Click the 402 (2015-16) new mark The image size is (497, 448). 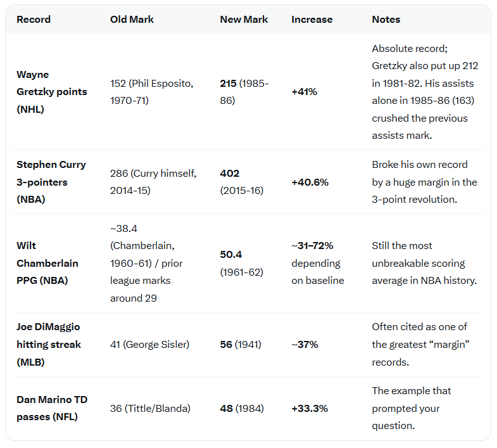(x=241, y=182)
